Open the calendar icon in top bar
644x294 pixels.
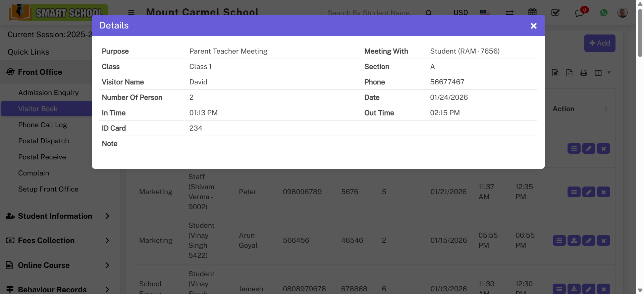point(532,12)
